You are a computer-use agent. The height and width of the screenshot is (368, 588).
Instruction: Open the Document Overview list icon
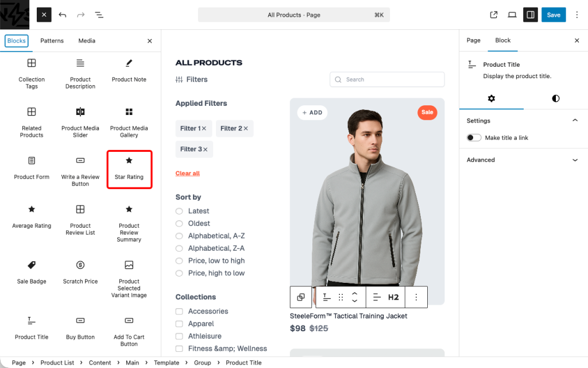[99, 15]
